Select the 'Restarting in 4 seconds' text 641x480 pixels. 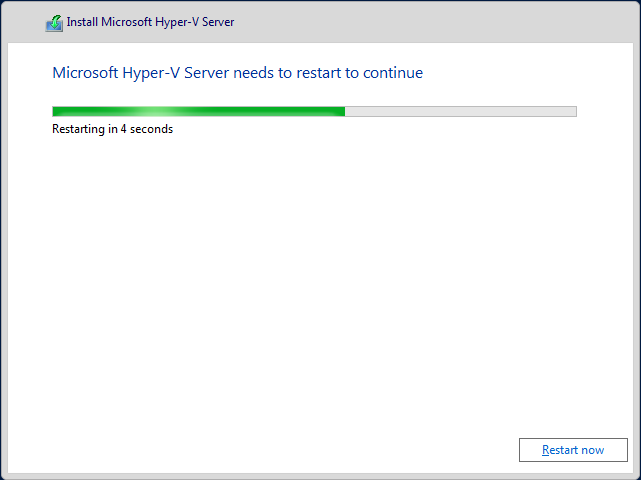(x=112, y=129)
